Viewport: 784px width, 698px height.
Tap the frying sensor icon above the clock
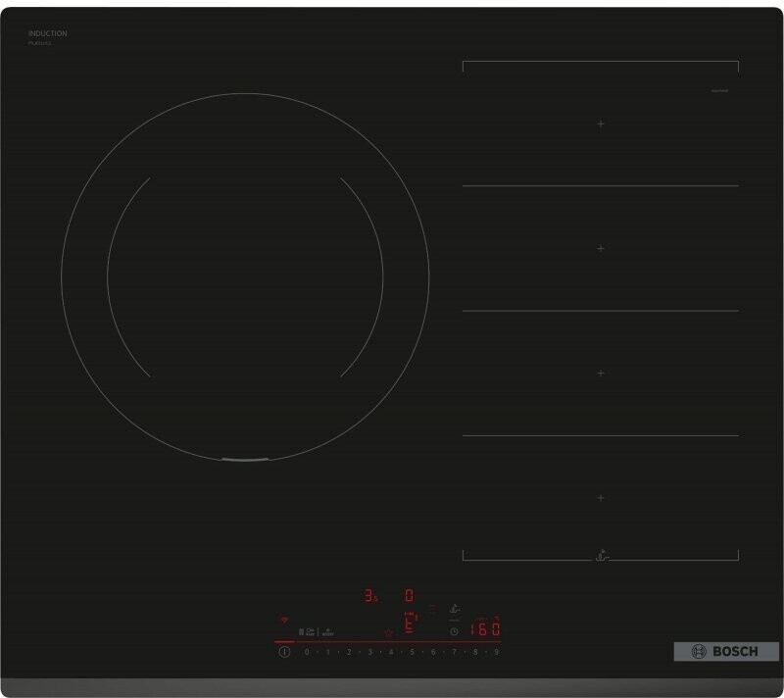click(x=453, y=610)
